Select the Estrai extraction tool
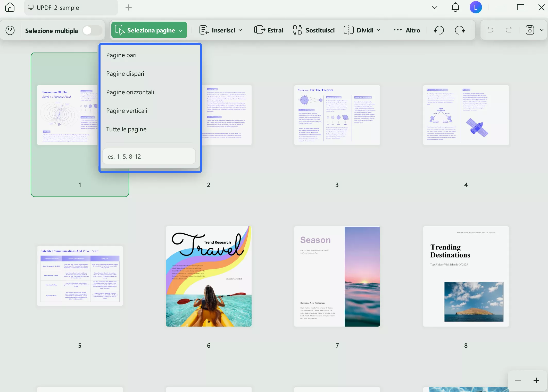This screenshot has width=548, height=392. coord(268,30)
